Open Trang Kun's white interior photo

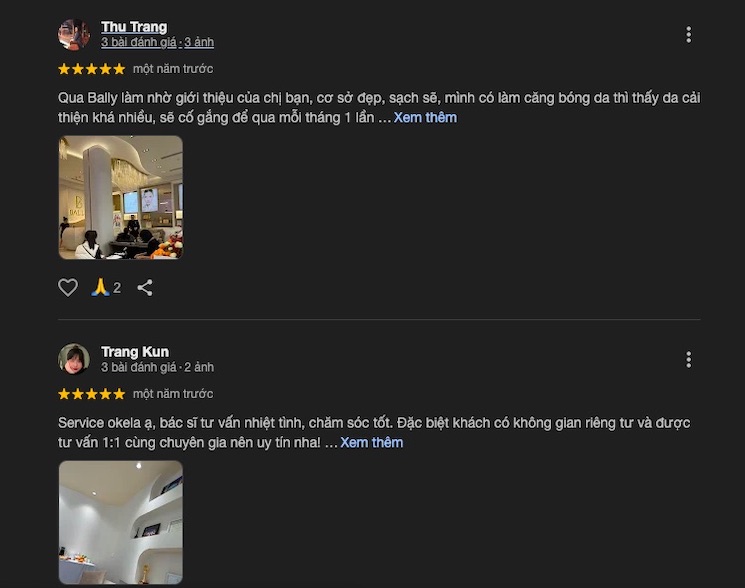tap(121, 522)
